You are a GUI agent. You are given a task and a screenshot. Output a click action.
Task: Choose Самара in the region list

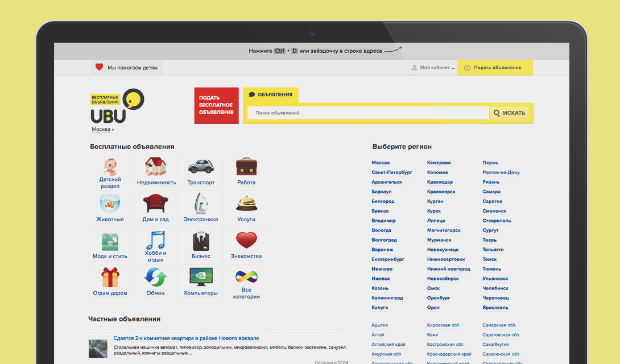491,192
